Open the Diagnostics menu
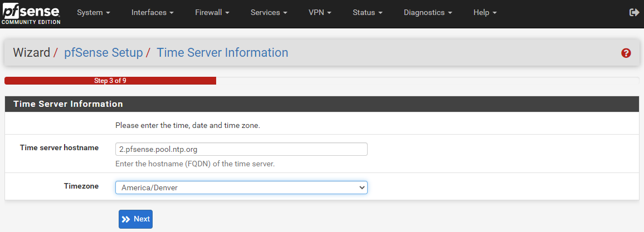Image resolution: width=644 pixels, height=232 pixels. [x=428, y=13]
